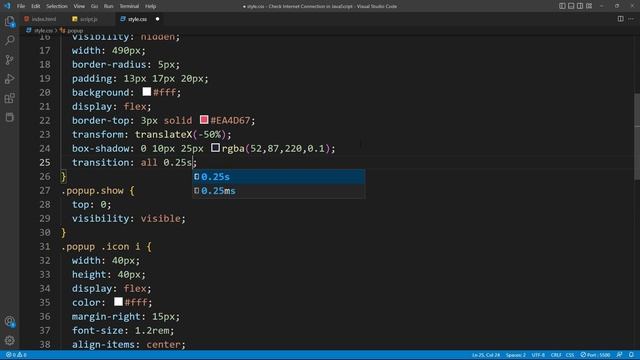Screen dimensions: 640x360
Task: Click .popup in the breadcrumb
Action: click(75, 31)
